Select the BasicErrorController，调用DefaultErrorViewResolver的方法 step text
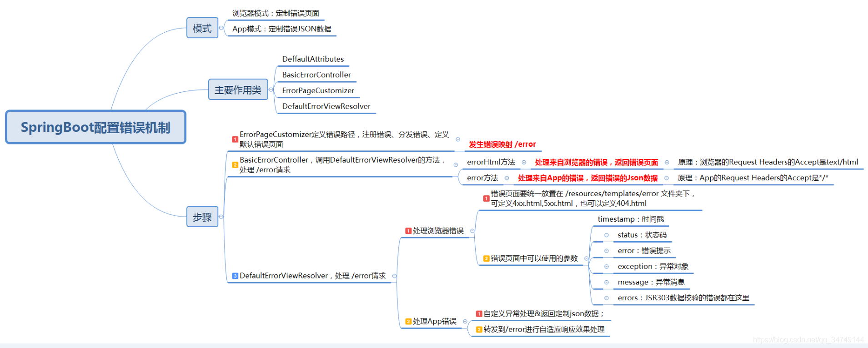 click(342, 165)
